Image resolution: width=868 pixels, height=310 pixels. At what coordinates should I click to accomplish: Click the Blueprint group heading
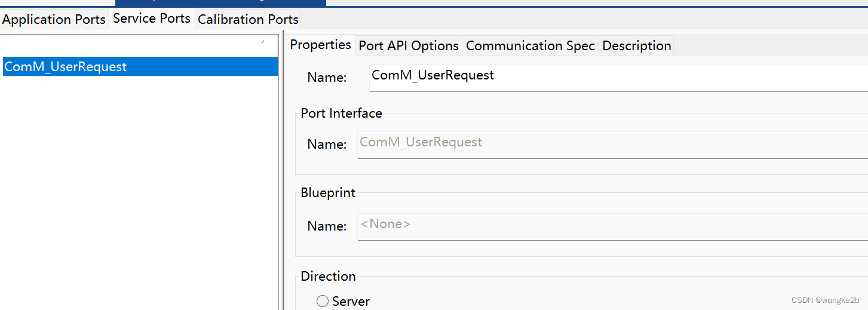click(328, 193)
